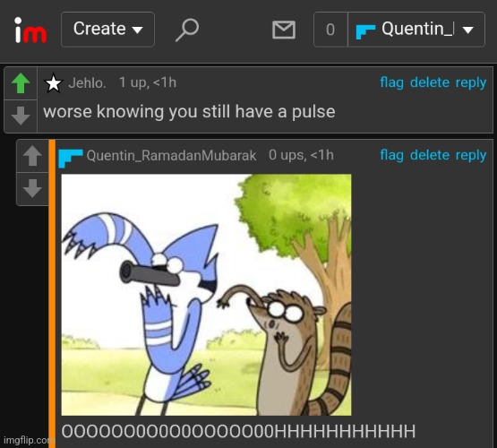Delete Jehlo's comment
The width and height of the screenshot is (497, 448).
[430, 82]
